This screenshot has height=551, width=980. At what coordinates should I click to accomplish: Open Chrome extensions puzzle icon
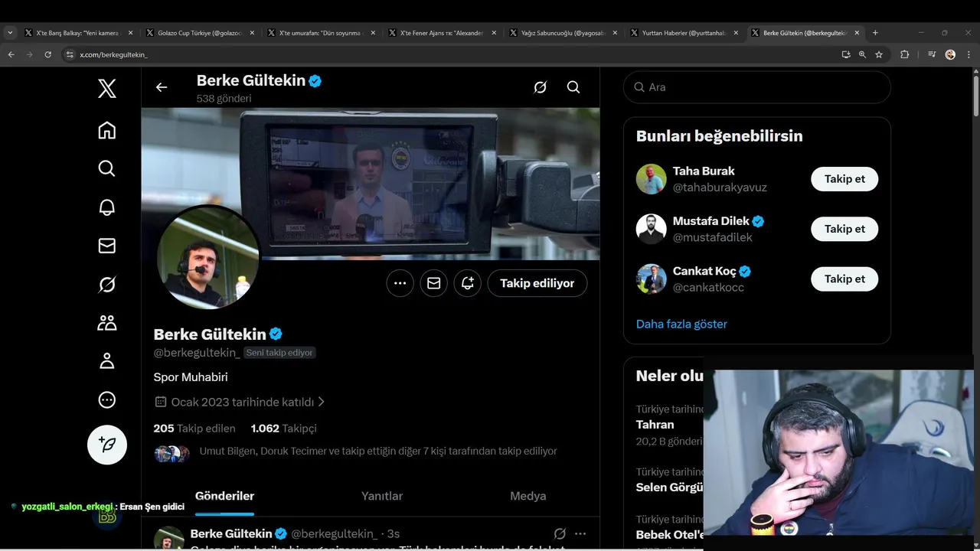[904, 54]
